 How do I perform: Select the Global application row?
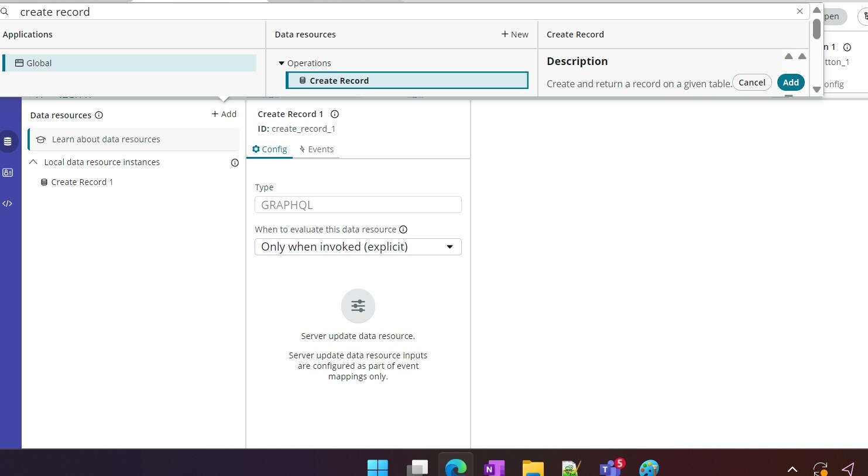pos(129,63)
